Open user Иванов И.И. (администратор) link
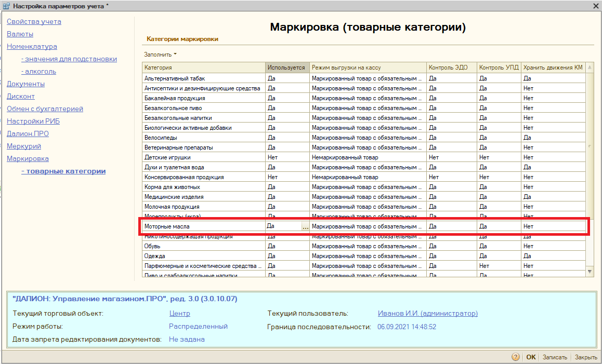This screenshot has height=364, width=602. tap(427, 314)
